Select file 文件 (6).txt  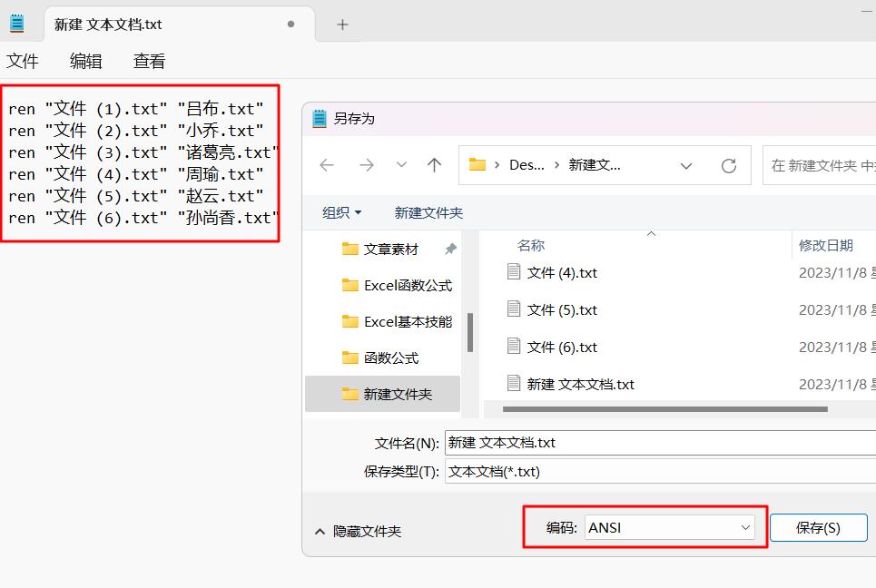562,348
